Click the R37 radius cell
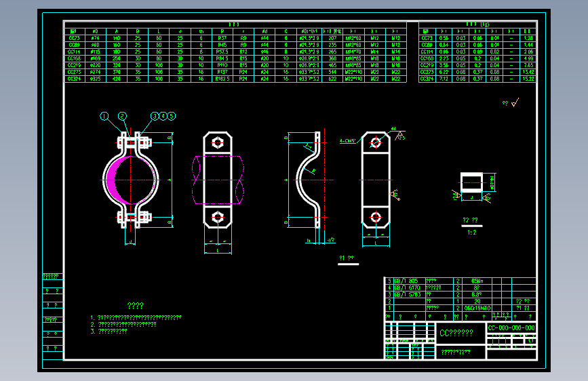Image resolution: width=588 pixels, height=381 pixels. pos(222,38)
